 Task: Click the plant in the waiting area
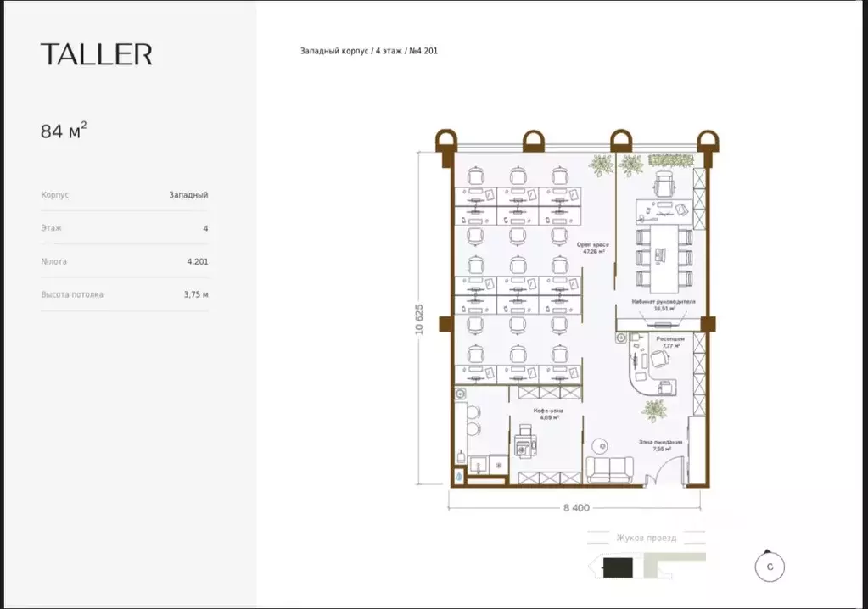(x=653, y=411)
